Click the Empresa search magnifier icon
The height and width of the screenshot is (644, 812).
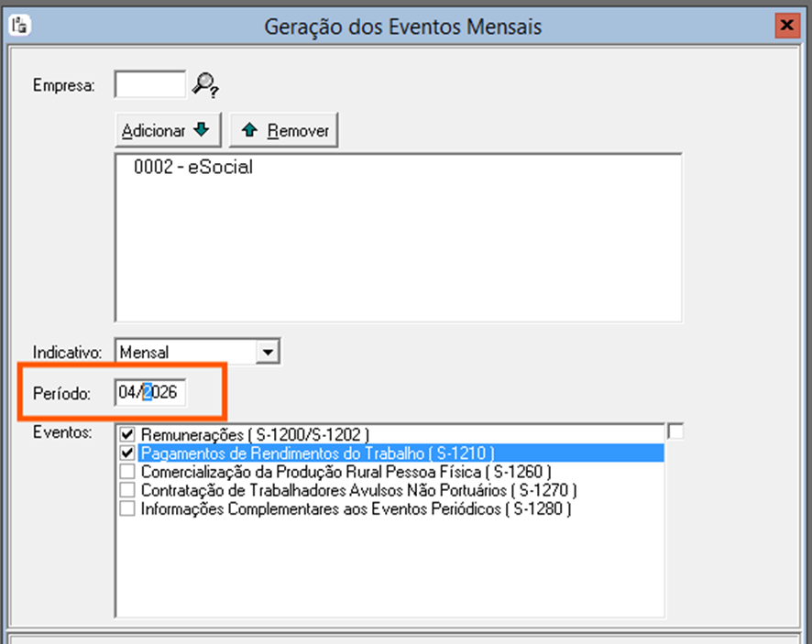tap(204, 85)
